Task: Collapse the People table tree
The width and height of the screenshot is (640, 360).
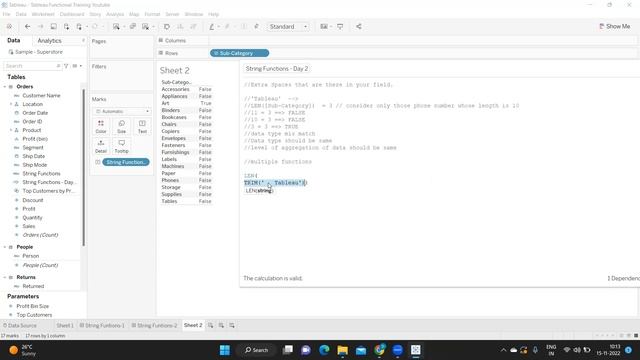Action: point(5,247)
